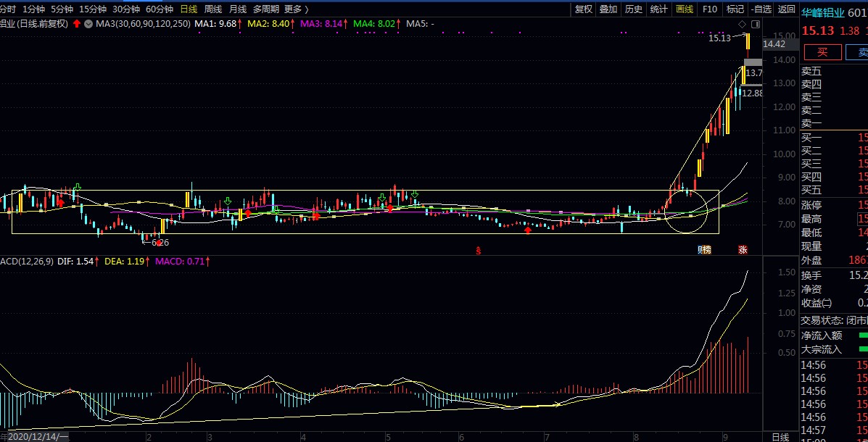Image resolution: width=868 pixels, height=442 pixels.
Task: Click the 15.13 high price label on the chart
Action: (x=720, y=38)
